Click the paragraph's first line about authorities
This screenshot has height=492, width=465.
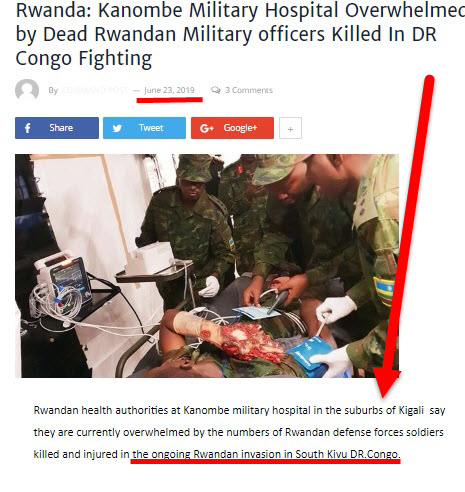point(239,410)
